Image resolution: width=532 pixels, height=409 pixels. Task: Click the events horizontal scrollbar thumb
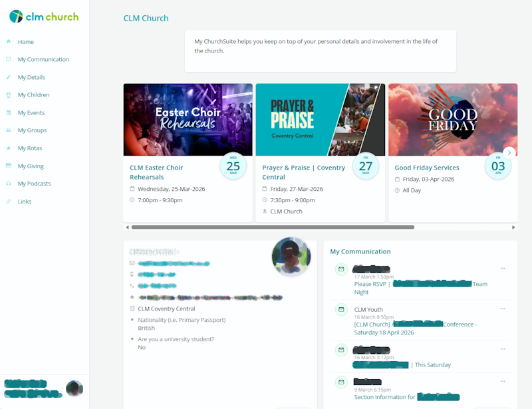(273, 227)
